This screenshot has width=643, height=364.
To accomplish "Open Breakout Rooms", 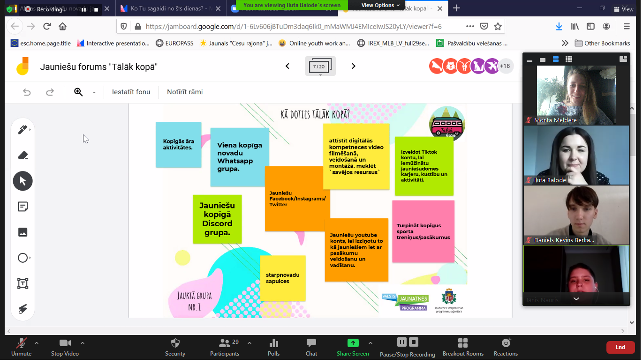I will pos(463,347).
